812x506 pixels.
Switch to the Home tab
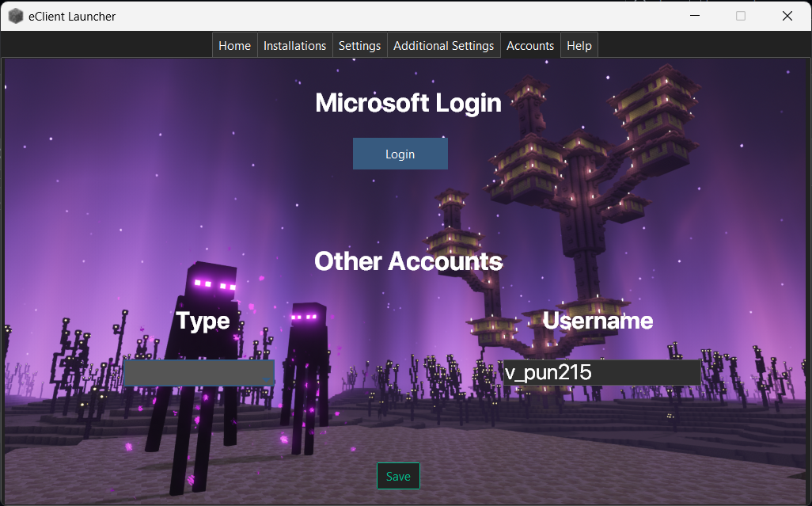click(234, 45)
